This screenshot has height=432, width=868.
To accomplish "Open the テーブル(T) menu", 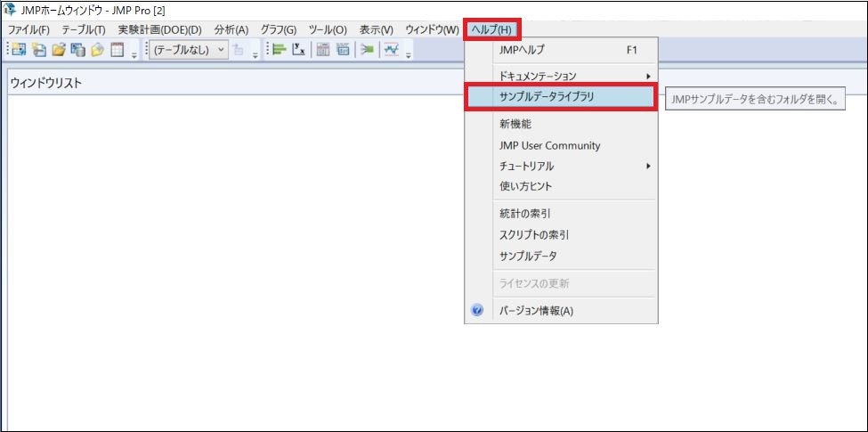I will pos(84,29).
